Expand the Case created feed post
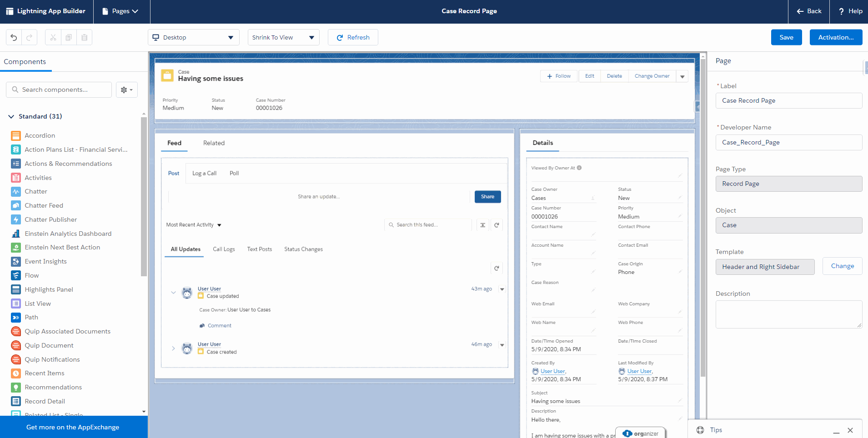Viewport: 868px width, 438px height. pos(173,348)
